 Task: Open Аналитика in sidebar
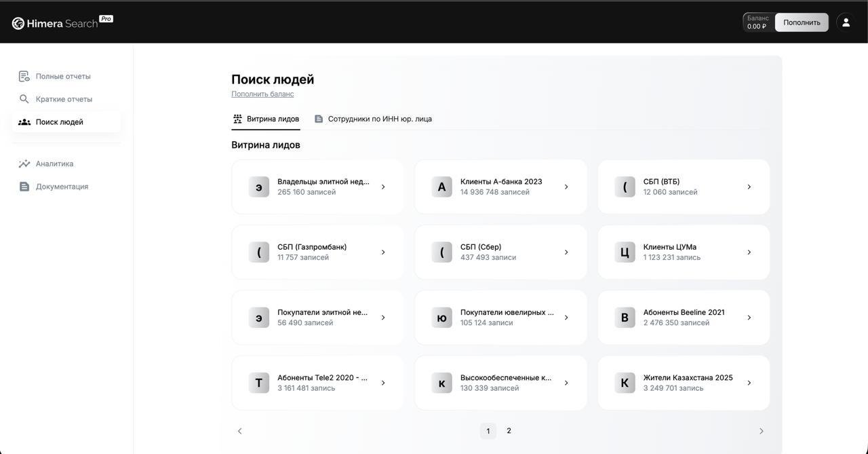coord(66,164)
